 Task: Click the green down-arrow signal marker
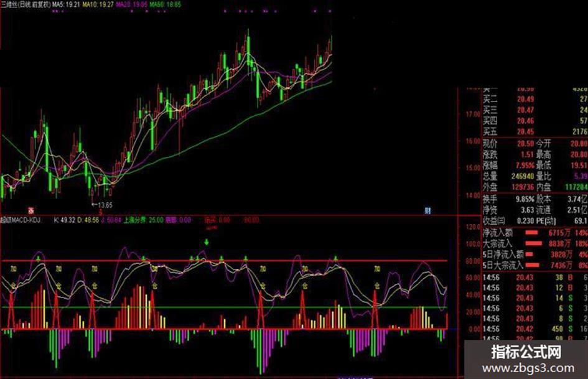click(x=206, y=241)
